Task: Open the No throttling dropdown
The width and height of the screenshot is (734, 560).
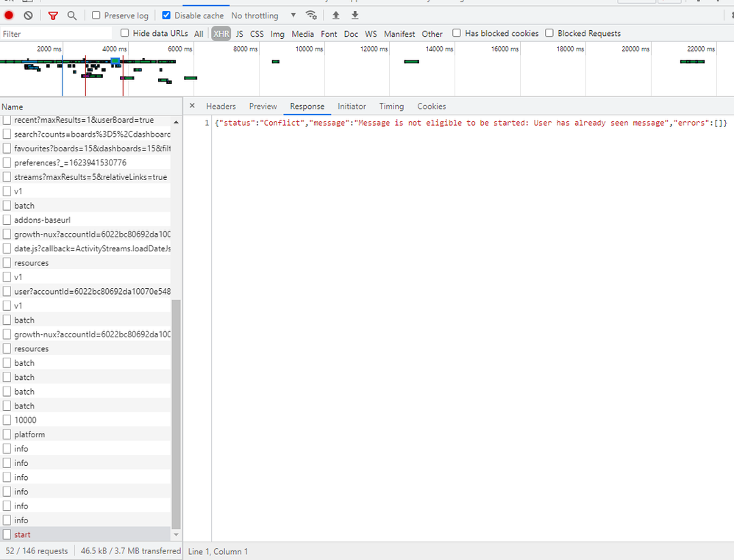Action: tap(263, 15)
